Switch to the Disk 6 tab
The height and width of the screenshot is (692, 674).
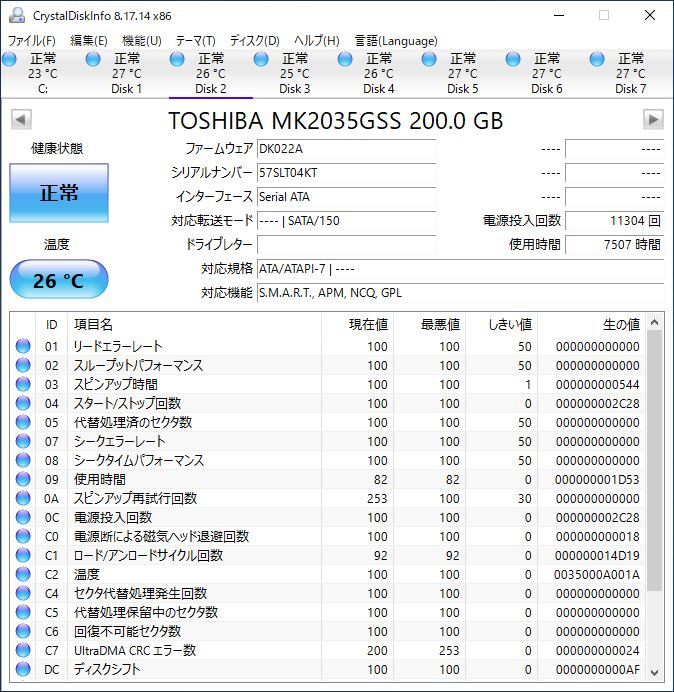point(546,73)
